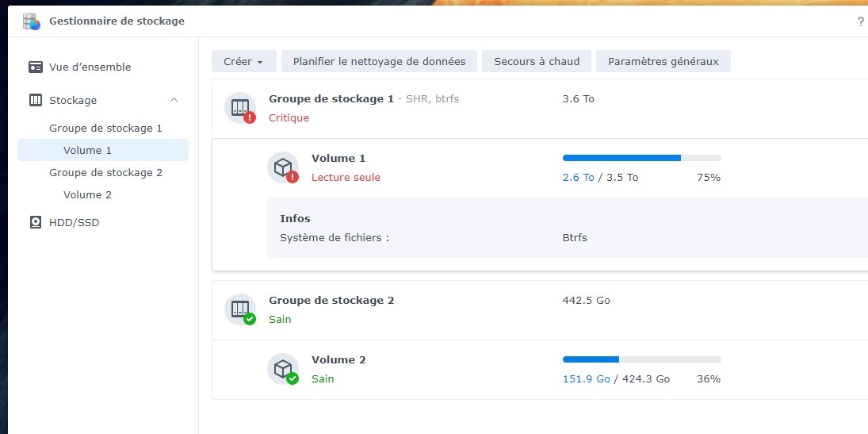Select Volume 1 in the sidebar tree
The height and width of the screenshot is (434, 868).
pos(87,150)
